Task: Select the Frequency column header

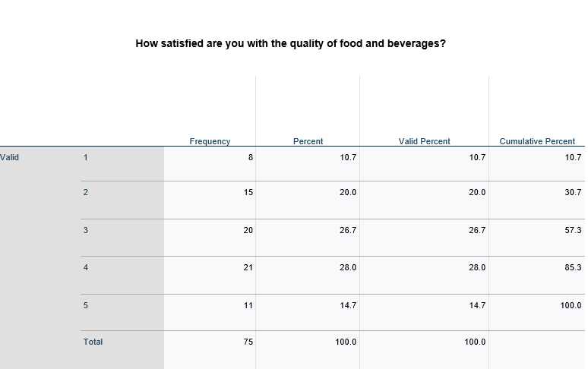Action: click(210, 141)
